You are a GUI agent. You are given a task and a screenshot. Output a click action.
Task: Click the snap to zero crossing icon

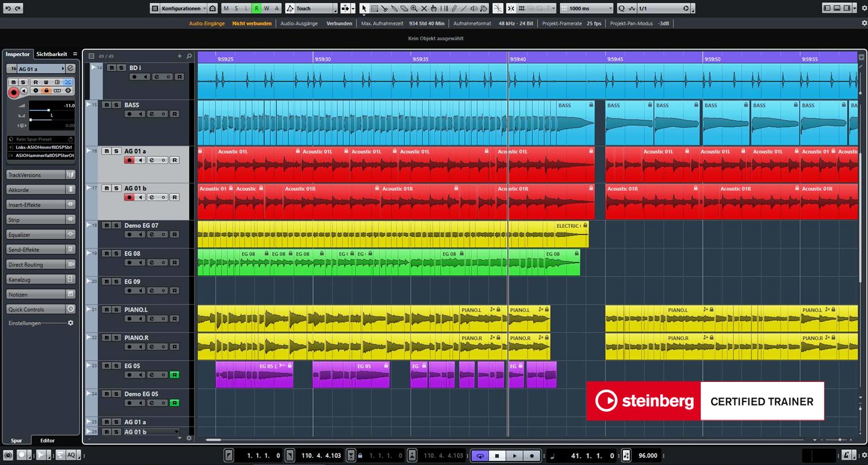point(498,8)
